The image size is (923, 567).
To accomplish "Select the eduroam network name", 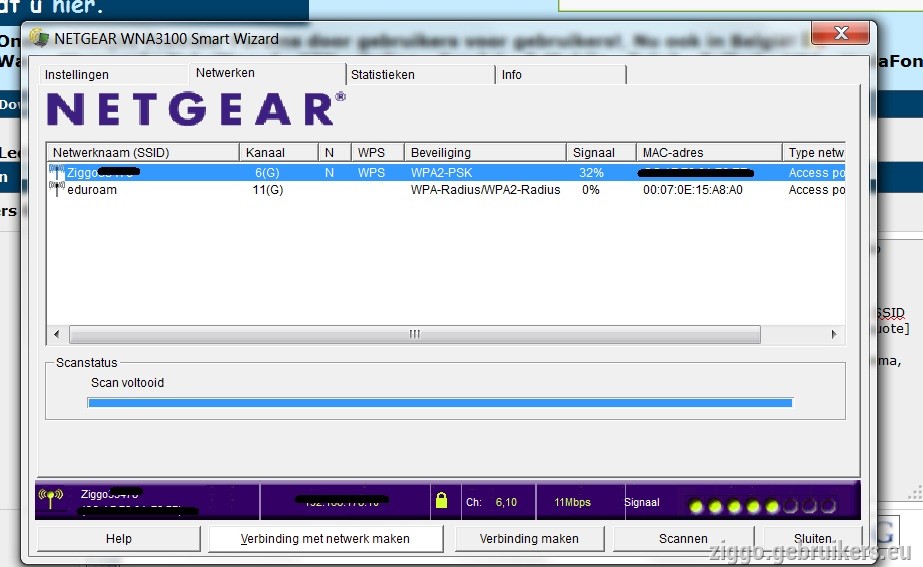I will (x=92, y=190).
